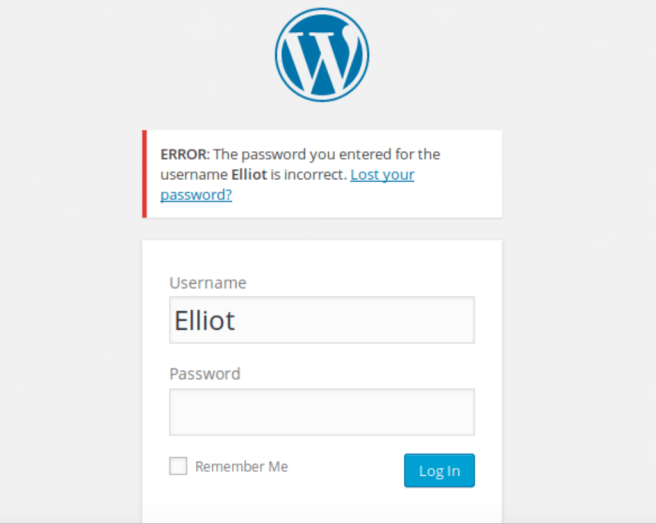Screen dimensions: 656x524
Task: Click bold "Elliot" in the error message
Action: (250, 175)
